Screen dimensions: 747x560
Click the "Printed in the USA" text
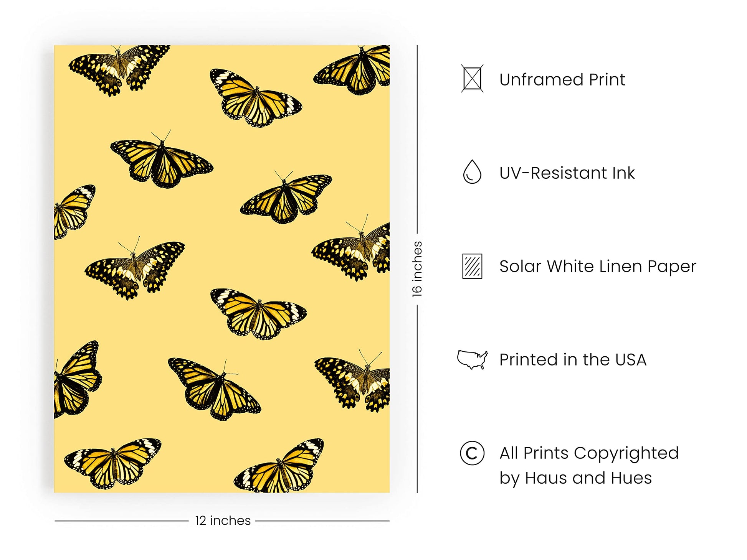click(573, 360)
